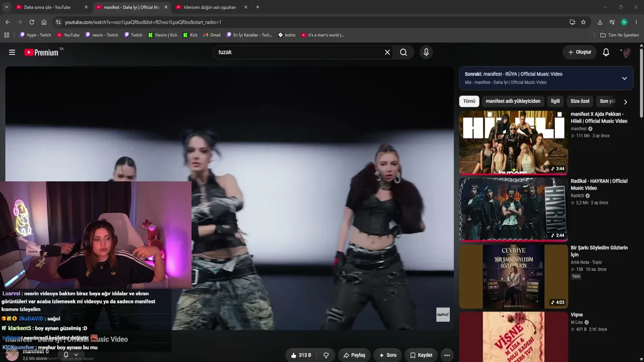Save the video with 'Kaydet'
The image size is (644, 362).
421,355
